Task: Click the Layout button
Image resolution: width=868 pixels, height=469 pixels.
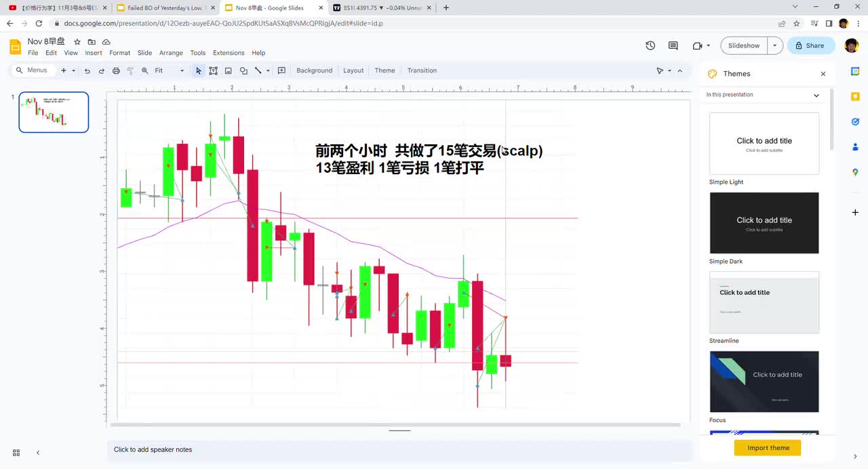Action: [x=353, y=70]
